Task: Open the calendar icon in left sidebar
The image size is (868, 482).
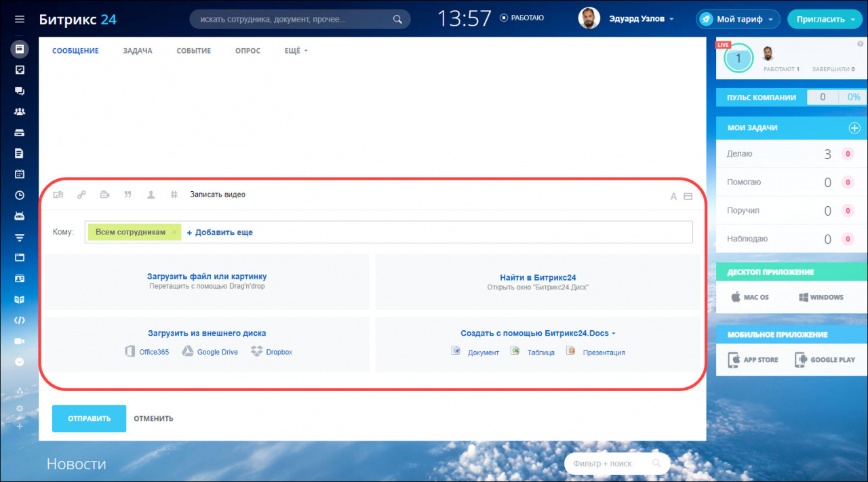Action: (x=20, y=174)
